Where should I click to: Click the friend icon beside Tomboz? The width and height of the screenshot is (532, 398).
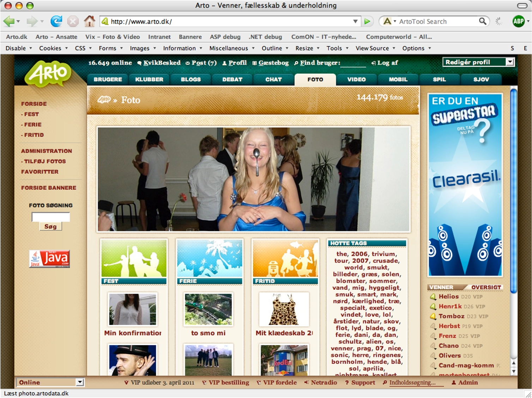tap(433, 317)
